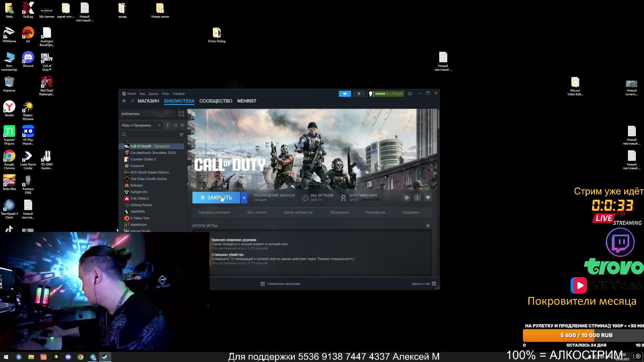Open advanced filter options icon
This screenshot has width=644, height=362.
tap(181, 135)
